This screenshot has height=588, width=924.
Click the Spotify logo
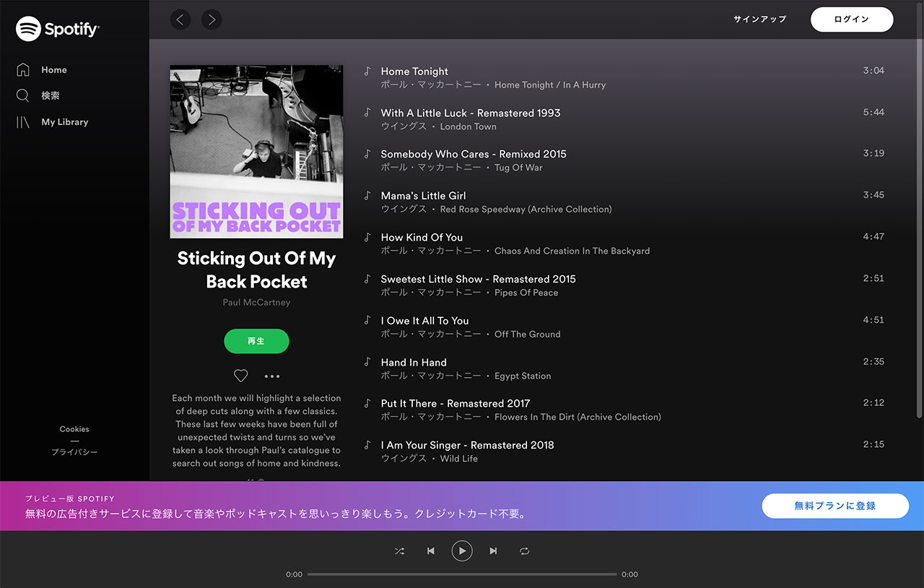58,29
